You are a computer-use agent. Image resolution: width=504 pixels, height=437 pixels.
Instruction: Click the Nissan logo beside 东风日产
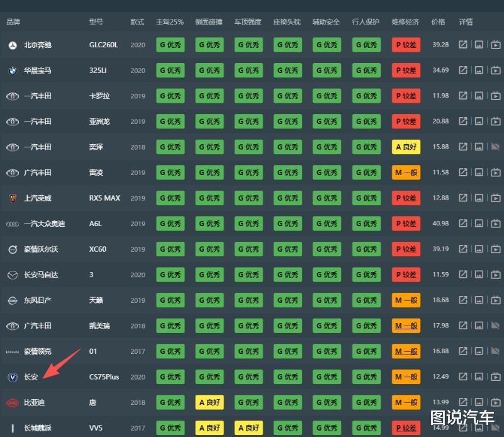[13, 300]
